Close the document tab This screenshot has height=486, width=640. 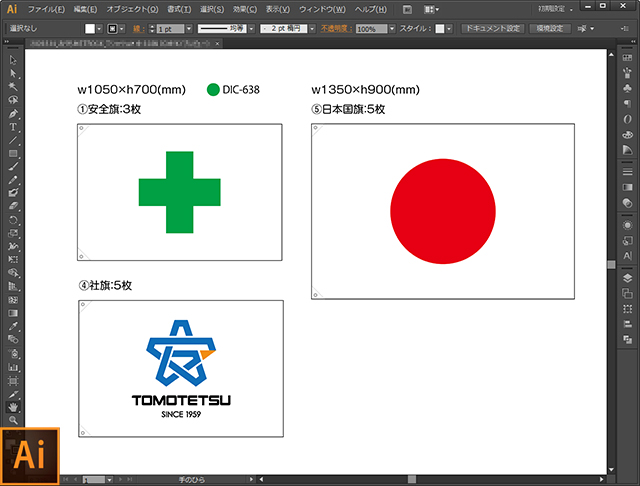coord(218,43)
